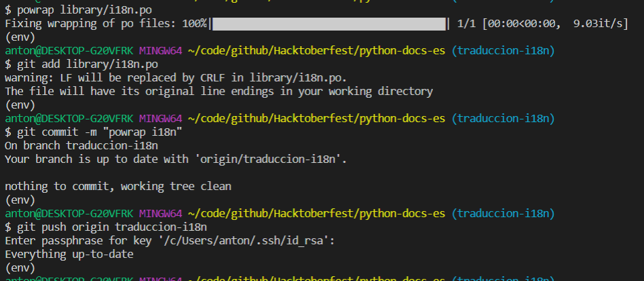This screenshot has width=644, height=281.
Task: Click '(env)' directly below 'Everything up-to-date'
Action: point(20,268)
